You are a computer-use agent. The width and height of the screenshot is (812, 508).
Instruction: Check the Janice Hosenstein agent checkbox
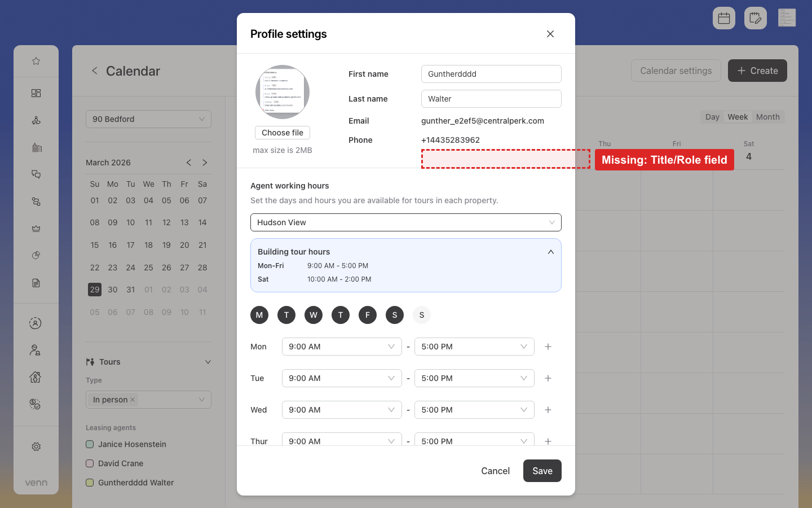click(x=90, y=444)
